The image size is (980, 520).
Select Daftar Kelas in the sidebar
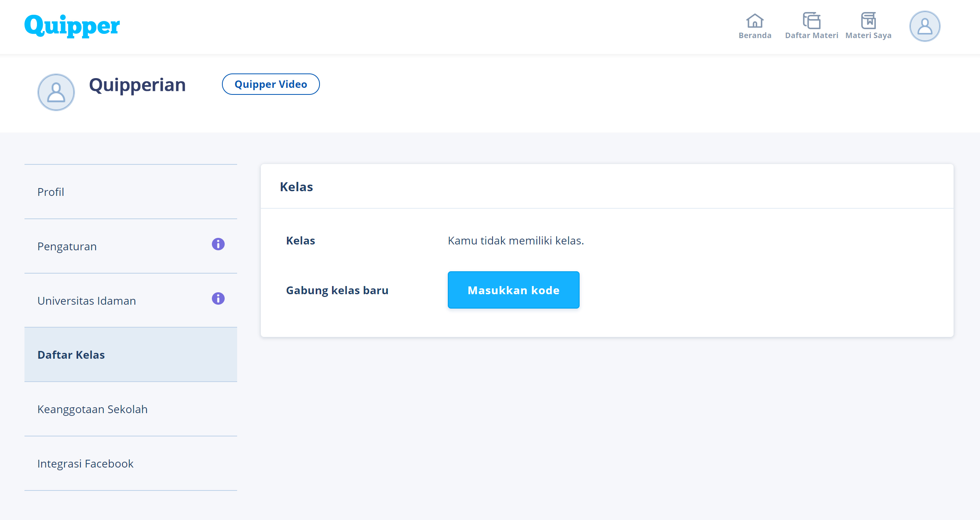pos(131,354)
